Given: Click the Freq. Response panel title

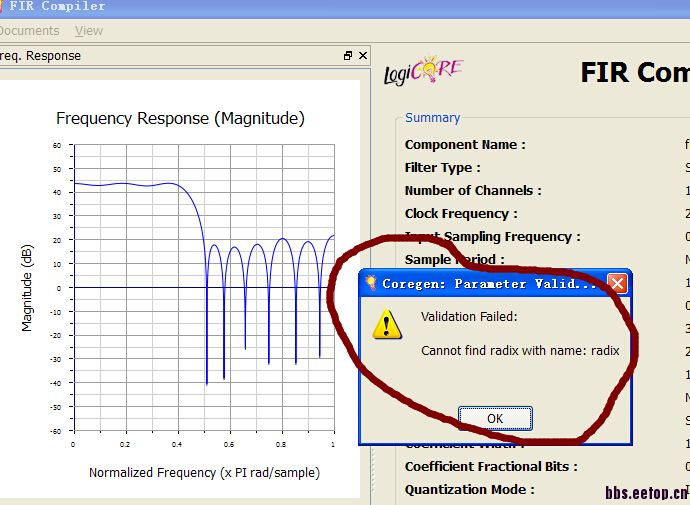Looking at the screenshot, I should click(x=40, y=56).
